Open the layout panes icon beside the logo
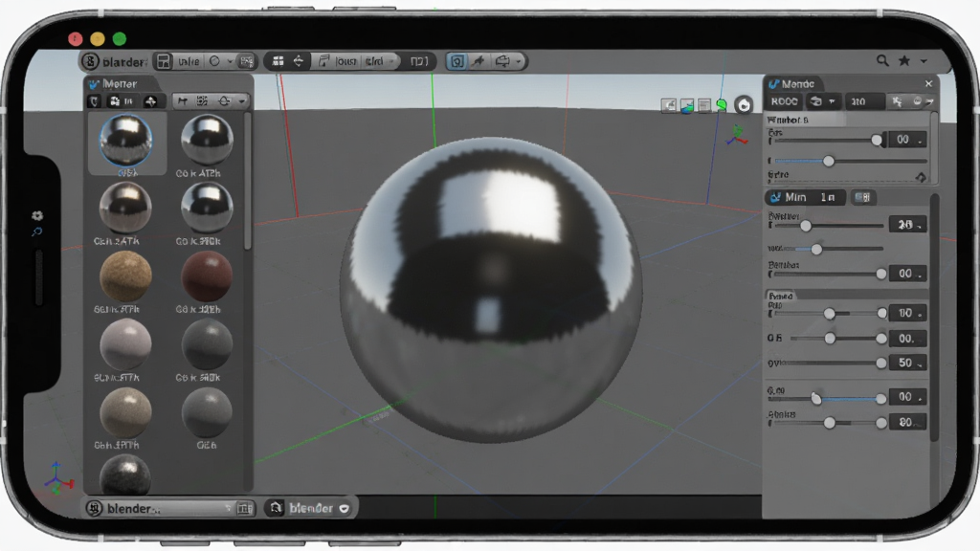980x551 pixels. [x=164, y=61]
